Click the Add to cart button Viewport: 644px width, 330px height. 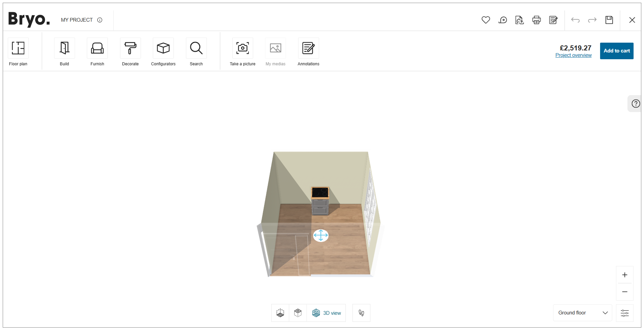[616, 51]
